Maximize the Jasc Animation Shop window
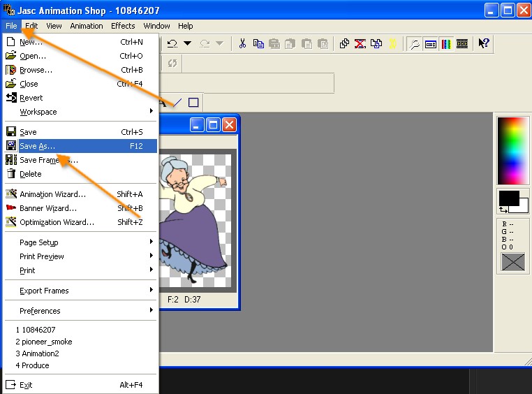The height and width of the screenshot is (394, 532). coord(508,10)
